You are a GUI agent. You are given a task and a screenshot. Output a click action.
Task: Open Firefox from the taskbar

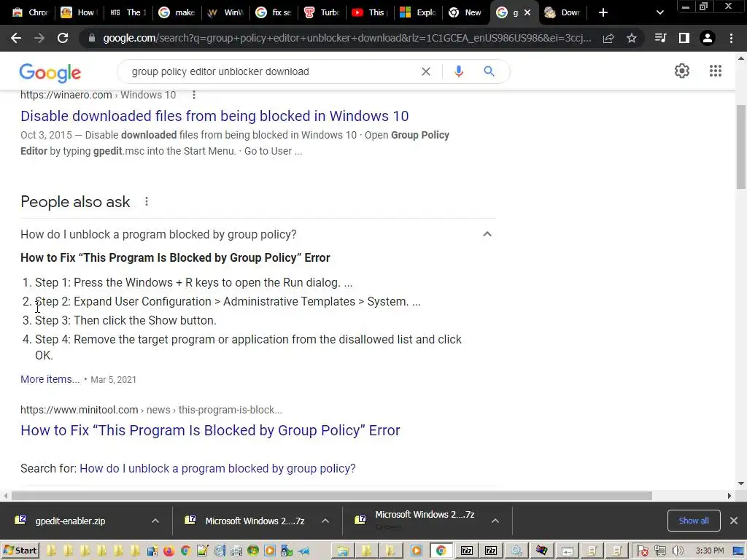click(x=169, y=551)
